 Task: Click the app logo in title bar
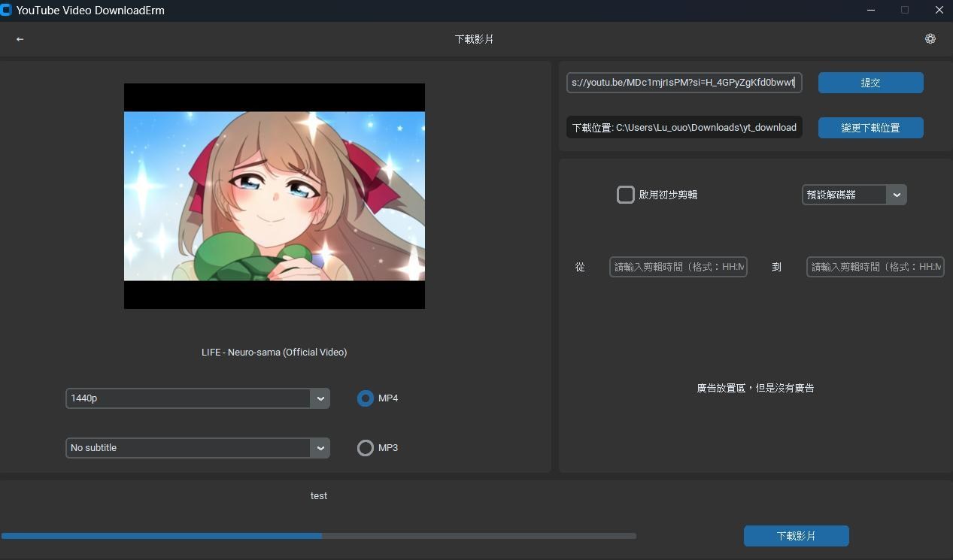pos(6,10)
